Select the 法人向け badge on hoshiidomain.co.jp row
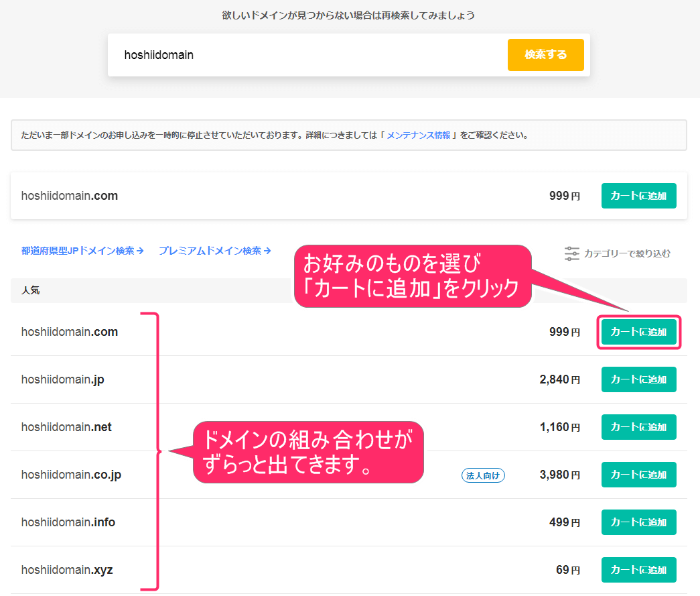The height and width of the screenshot is (596, 700). (x=483, y=475)
